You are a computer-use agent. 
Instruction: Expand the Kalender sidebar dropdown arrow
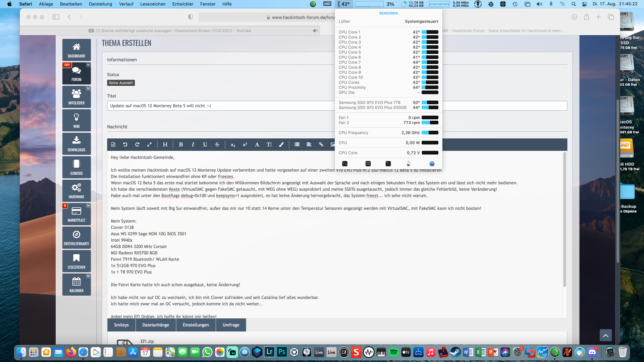88,276
